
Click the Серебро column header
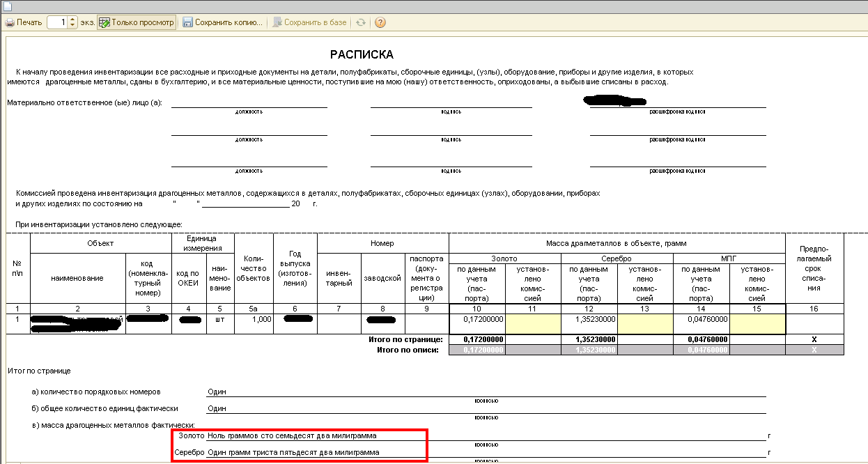(x=617, y=258)
